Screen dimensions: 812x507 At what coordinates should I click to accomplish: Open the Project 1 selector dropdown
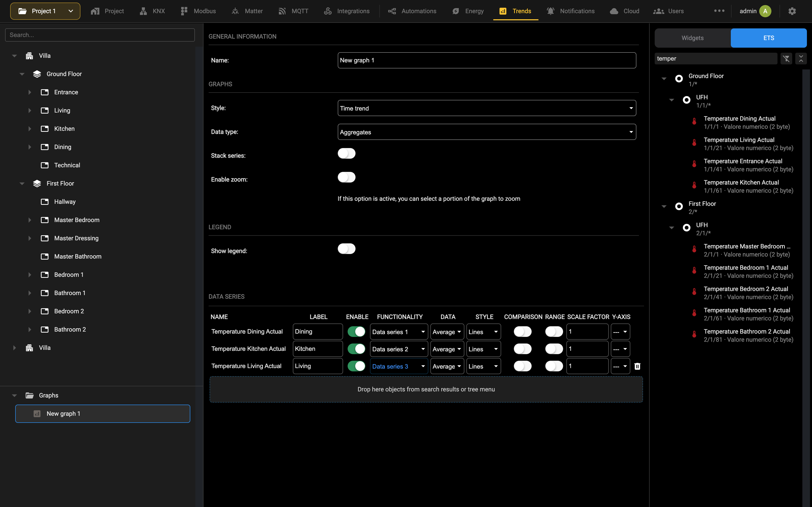coord(45,11)
